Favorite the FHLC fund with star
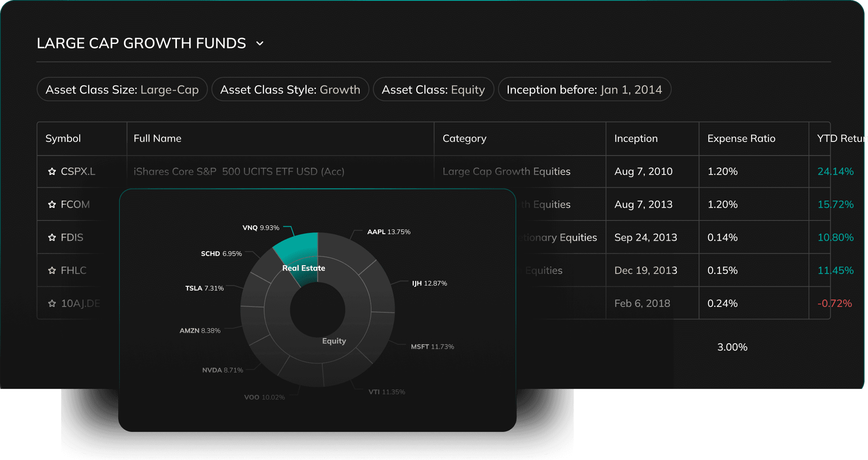 [52, 271]
